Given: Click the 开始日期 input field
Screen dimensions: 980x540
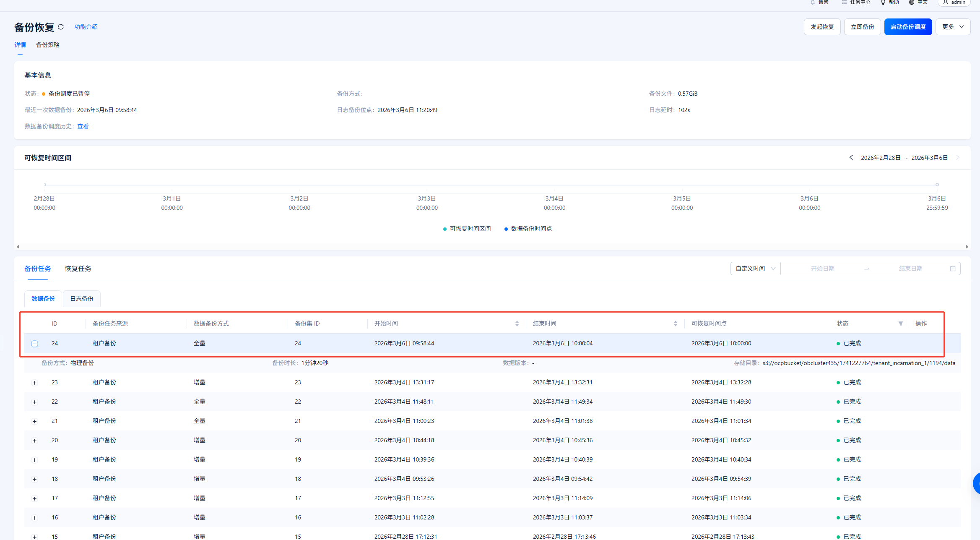Looking at the screenshot, I should 822,269.
